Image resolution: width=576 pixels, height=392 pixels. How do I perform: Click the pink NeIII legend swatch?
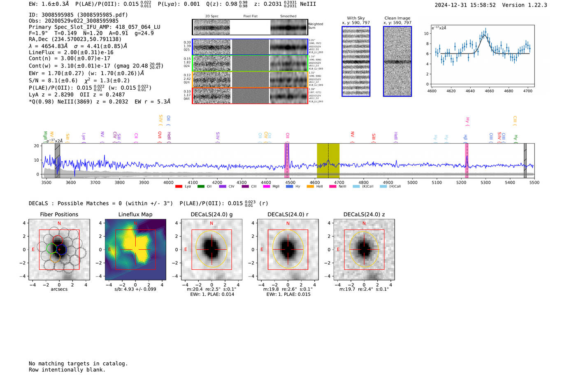pyautogui.click(x=332, y=186)
